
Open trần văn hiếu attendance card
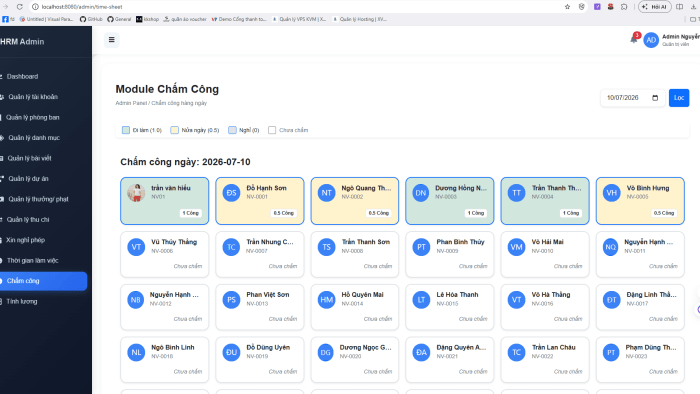[x=164, y=201]
